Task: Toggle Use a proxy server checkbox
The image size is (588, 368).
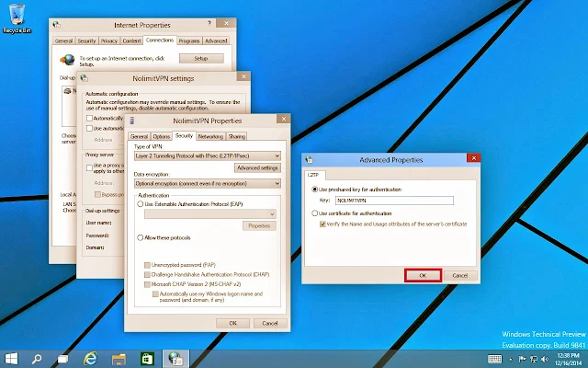Action: [x=89, y=167]
